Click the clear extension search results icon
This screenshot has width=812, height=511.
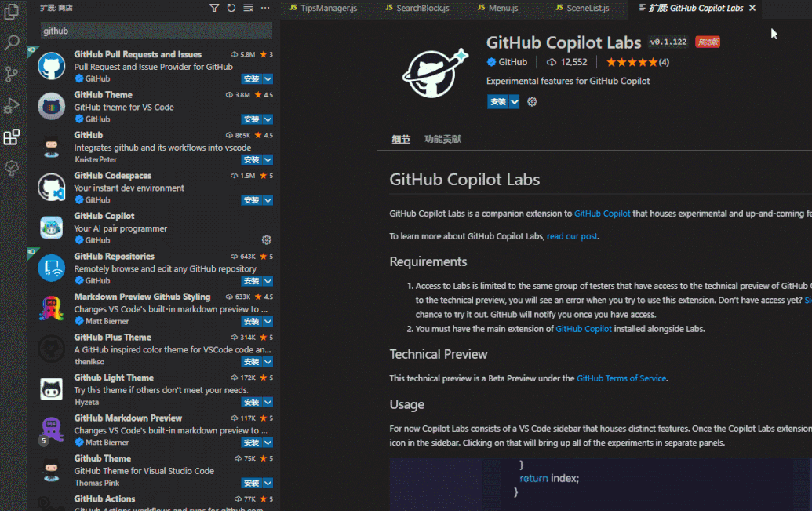pyautogui.click(x=248, y=8)
